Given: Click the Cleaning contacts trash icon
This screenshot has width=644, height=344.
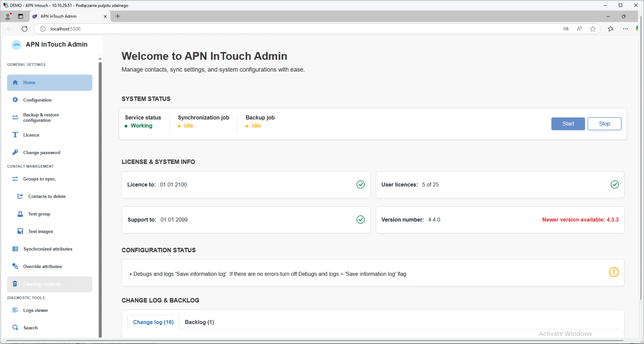Looking at the screenshot, I should tap(15, 284).
